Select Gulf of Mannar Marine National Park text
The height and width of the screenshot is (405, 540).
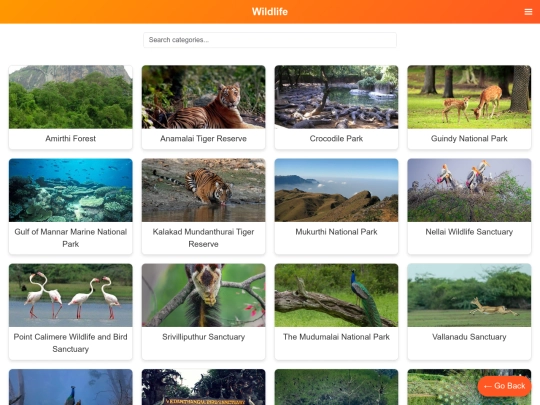(71, 238)
